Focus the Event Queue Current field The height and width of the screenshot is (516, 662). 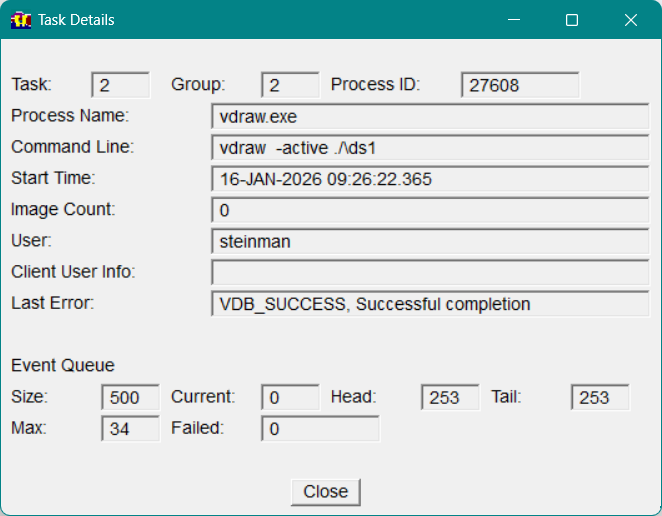[290, 397]
